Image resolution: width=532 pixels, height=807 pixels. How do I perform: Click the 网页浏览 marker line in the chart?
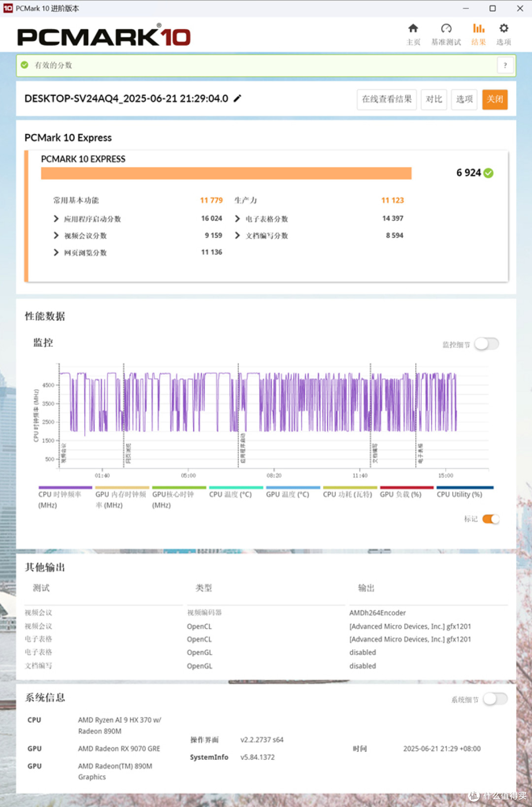(124, 415)
